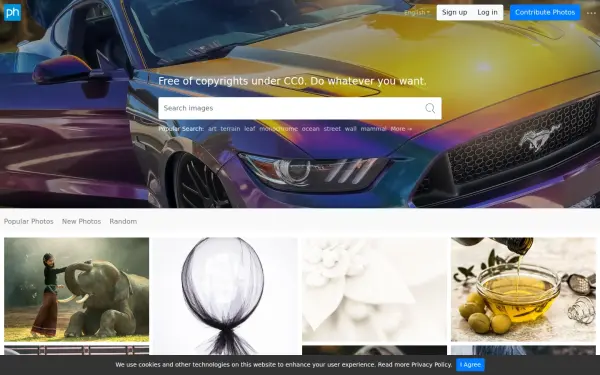The height and width of the screenshot is (375, 600).
Task: Open the black tulle balloon photo
Action: tap(225, 296)
